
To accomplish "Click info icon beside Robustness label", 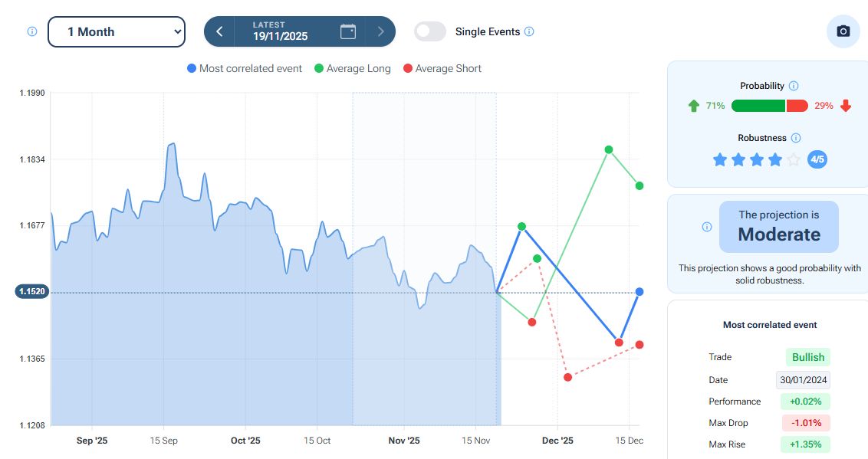I will (796, 138).
